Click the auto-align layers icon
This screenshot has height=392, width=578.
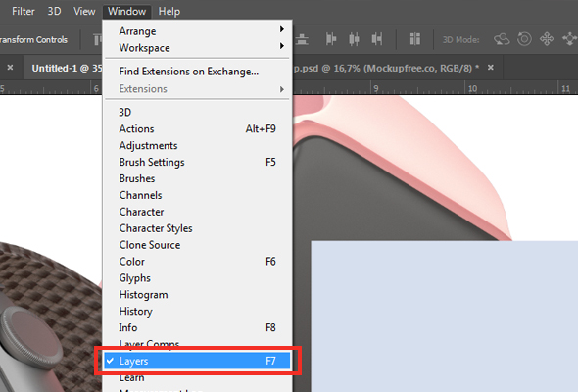(x=415, y=39)
